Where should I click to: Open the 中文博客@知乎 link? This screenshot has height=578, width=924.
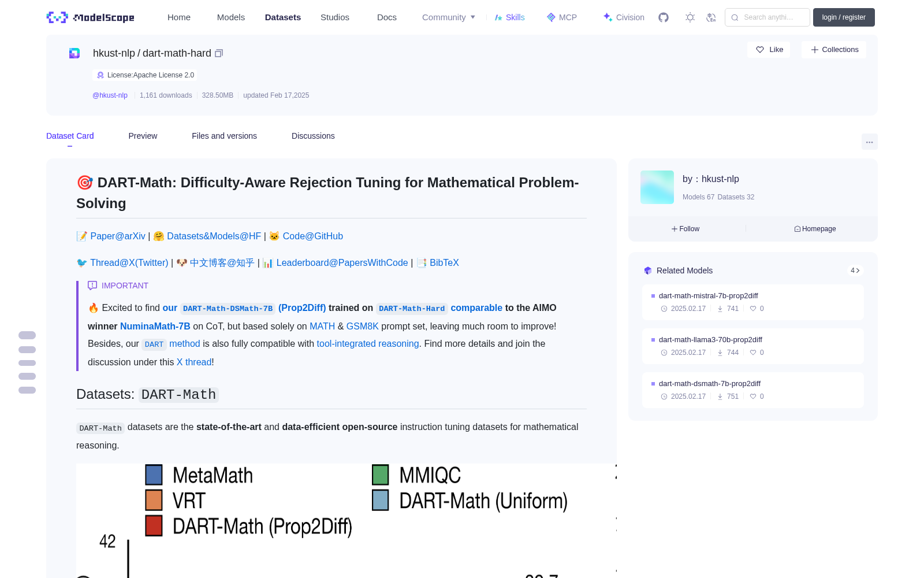pos(222,262)
